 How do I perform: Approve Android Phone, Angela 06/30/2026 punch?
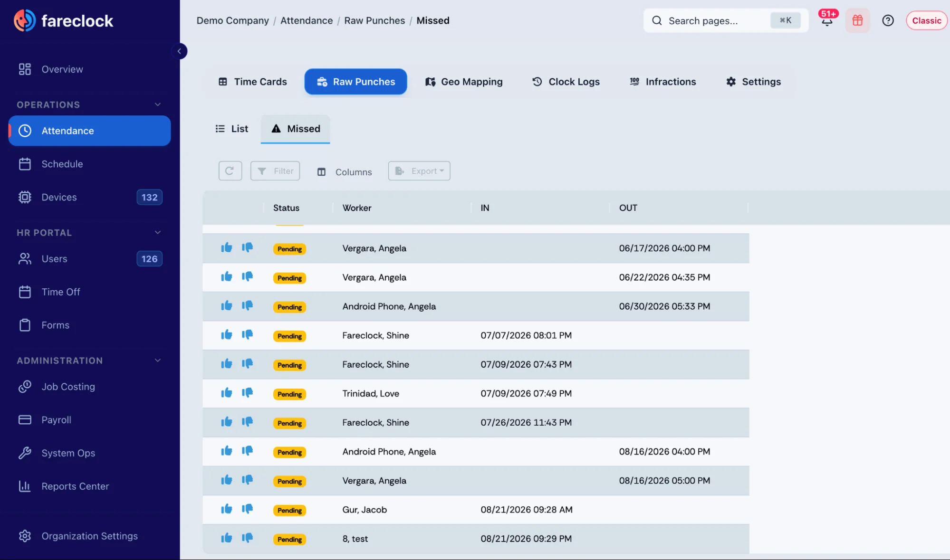227,305
